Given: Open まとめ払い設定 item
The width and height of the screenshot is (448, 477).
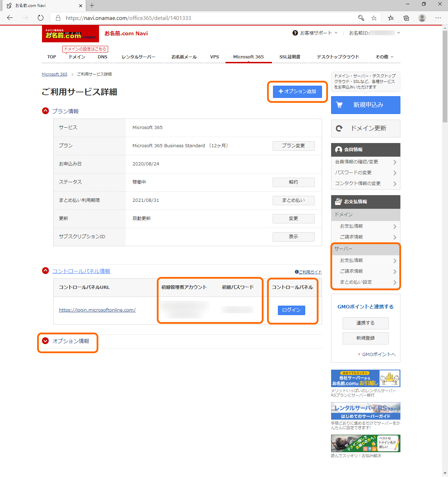Looking at the screenshot, I should coord(365,282).
